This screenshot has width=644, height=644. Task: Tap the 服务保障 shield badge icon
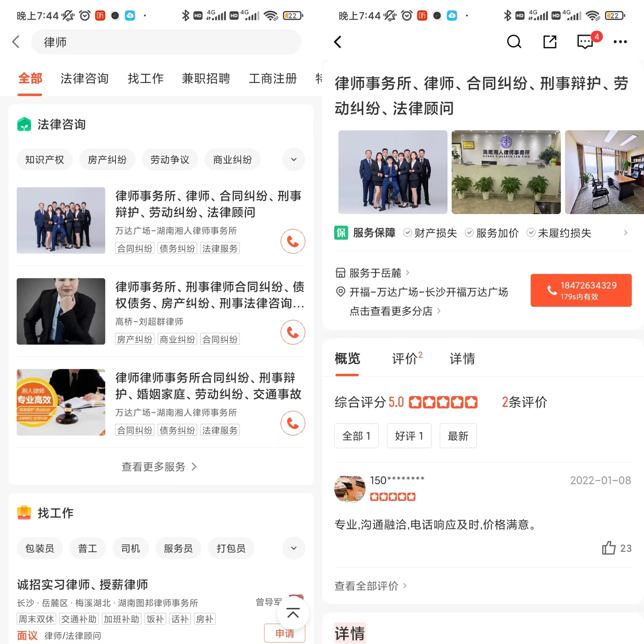(341, 233)
